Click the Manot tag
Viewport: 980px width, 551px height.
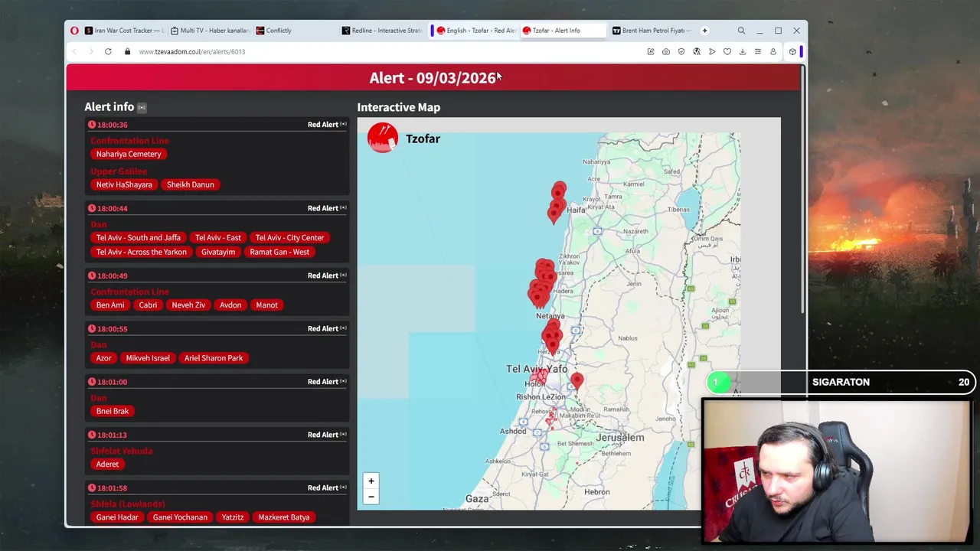pos(266,305)
